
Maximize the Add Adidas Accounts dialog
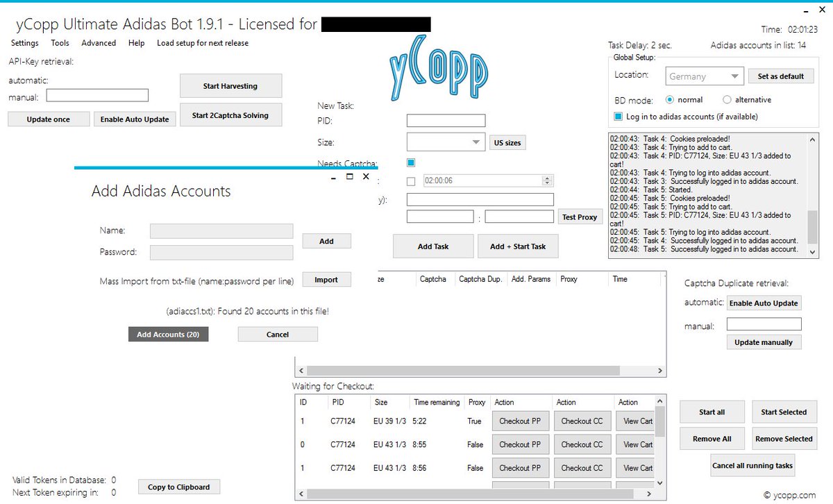(x=350, y=177)
